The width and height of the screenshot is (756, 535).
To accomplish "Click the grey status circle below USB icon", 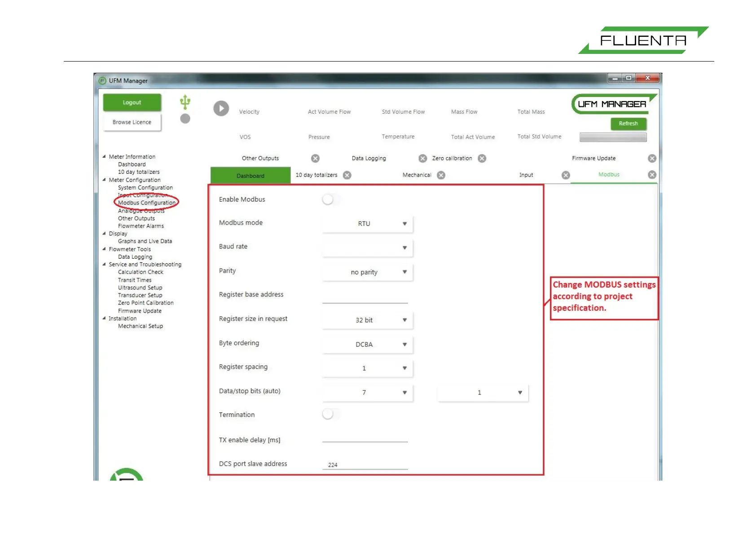I will (x=185, y=119).
